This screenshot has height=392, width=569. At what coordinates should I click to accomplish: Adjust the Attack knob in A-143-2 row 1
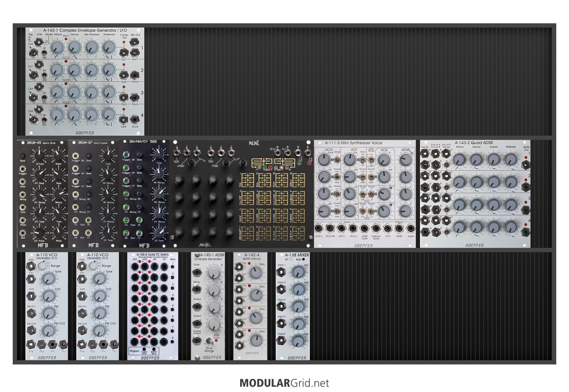(459, 159)
